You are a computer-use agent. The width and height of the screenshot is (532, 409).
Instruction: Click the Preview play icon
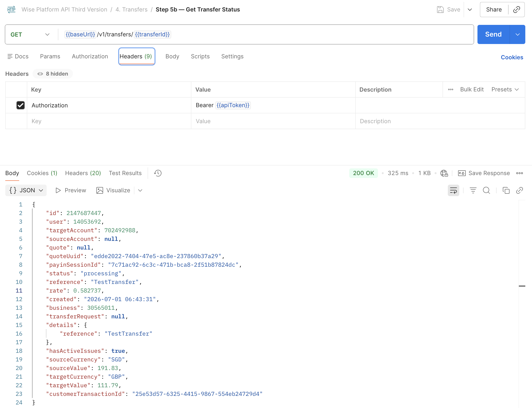pos(58,190)
